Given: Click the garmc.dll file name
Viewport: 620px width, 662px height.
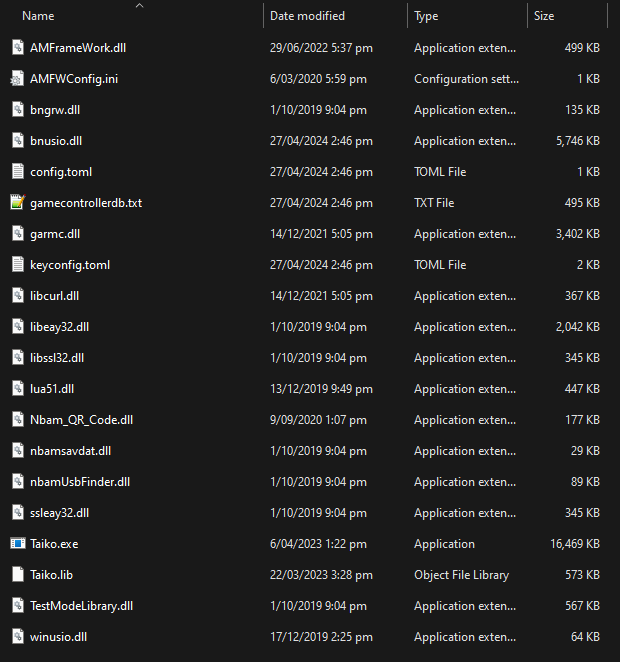Looking at the screenshot, I should click(x=55, y=234).
